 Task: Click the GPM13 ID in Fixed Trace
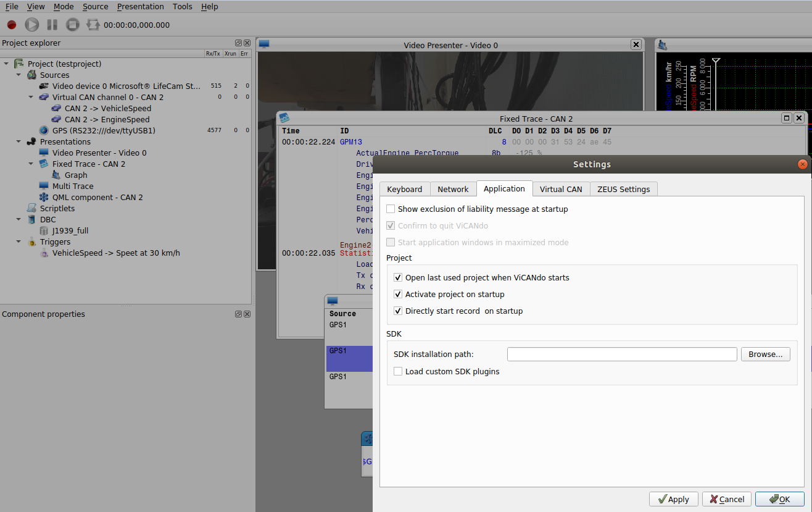[351, 142]
